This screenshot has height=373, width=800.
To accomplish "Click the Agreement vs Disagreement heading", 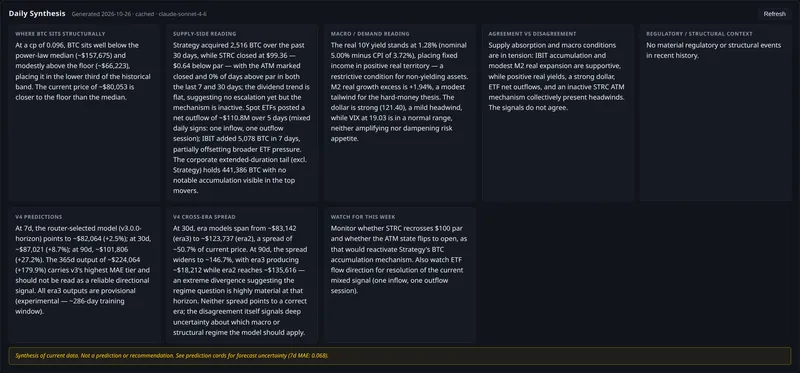I will [532, 34].
